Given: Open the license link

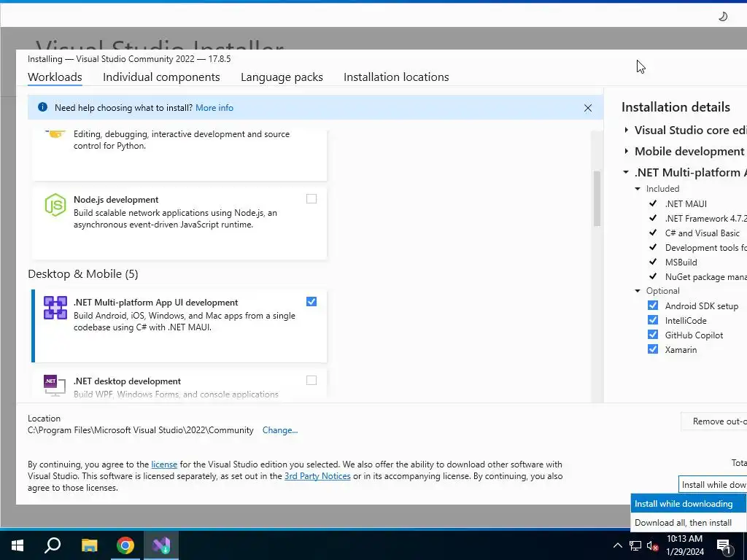Looking at the screenshot, I should pyautogui.click(x=164, y=464).
